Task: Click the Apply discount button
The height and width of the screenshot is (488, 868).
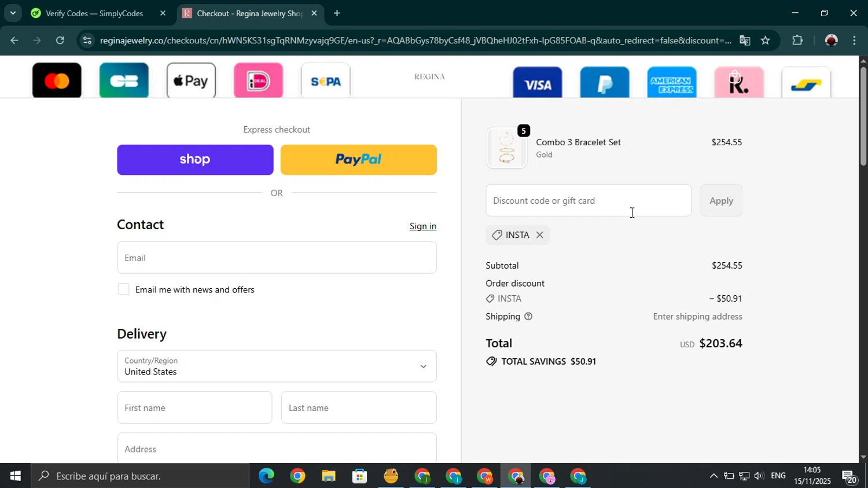Action: coord(721,200)
